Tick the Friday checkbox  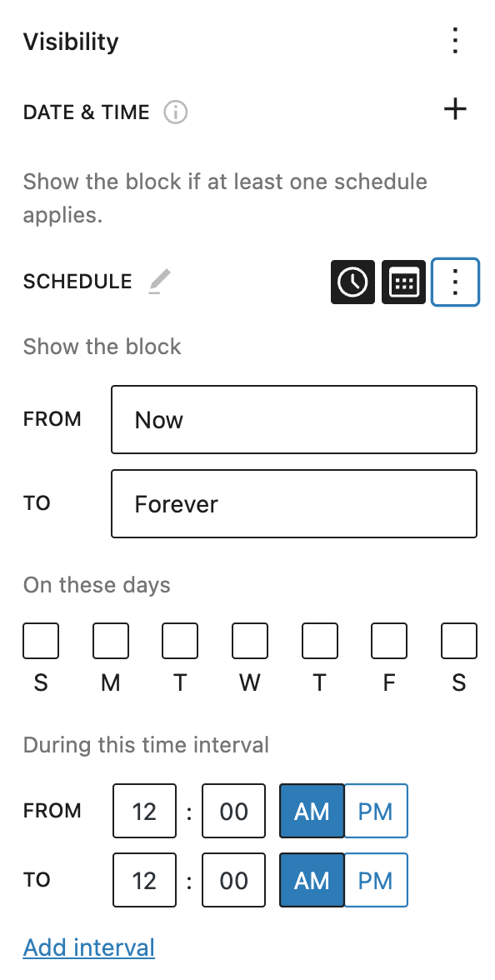389,641
